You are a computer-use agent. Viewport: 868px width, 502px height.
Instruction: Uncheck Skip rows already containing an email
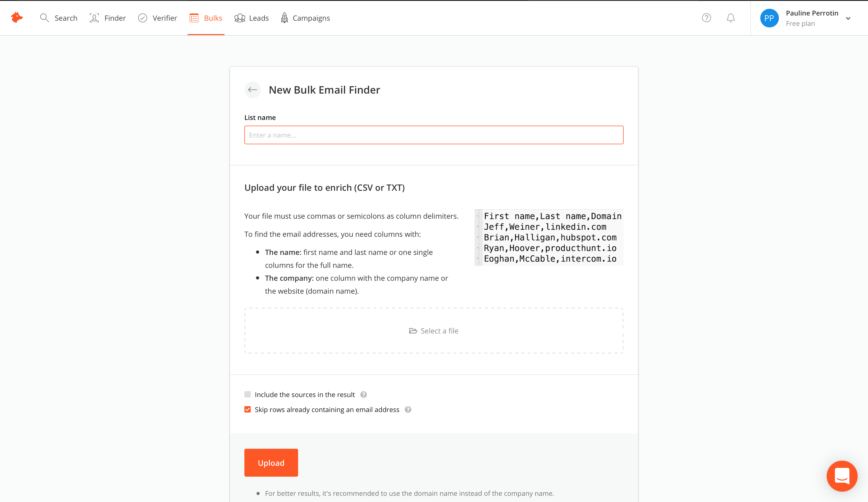click(248, 410)
